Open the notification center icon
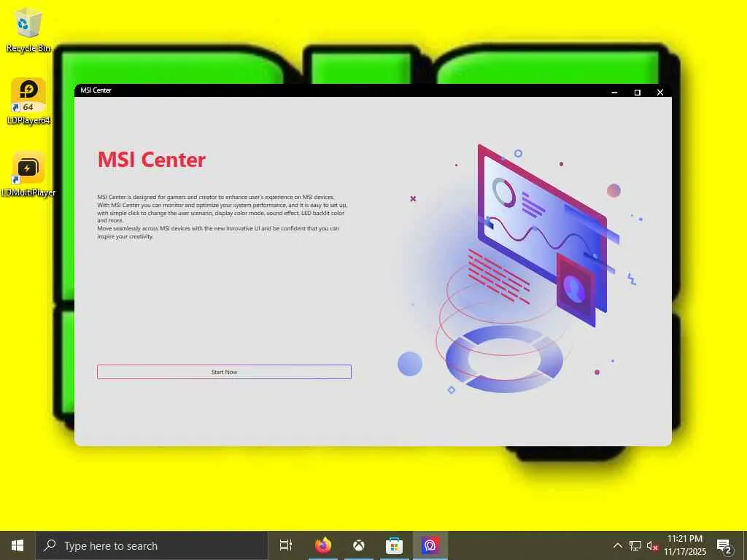 pyautogui.click(x=724, y=545)
